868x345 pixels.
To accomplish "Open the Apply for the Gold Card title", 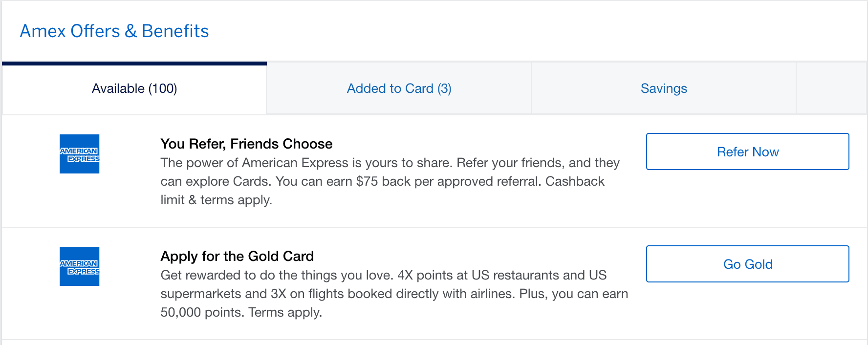I will pyautogui.click(x=237, y=256).
